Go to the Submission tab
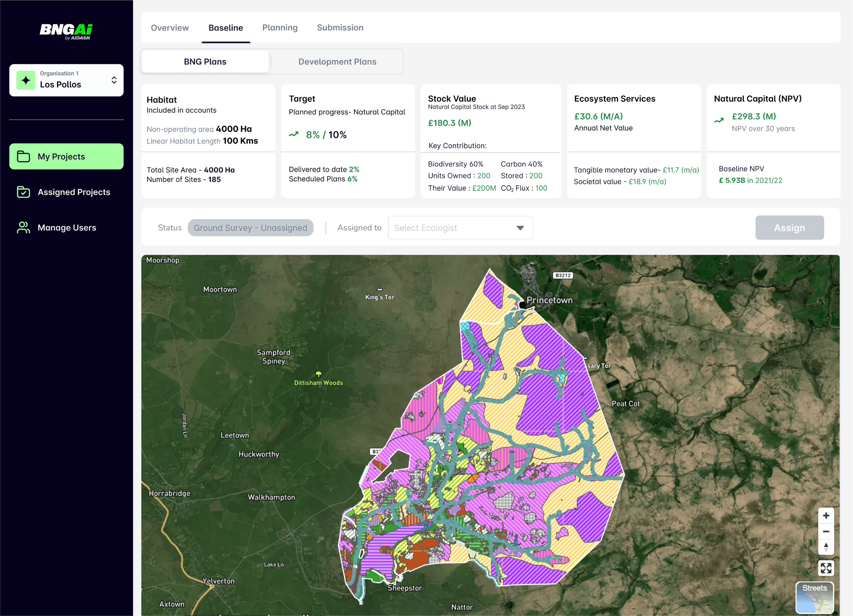The height and width of the screenshot is (616, 853). click(340, 28)
